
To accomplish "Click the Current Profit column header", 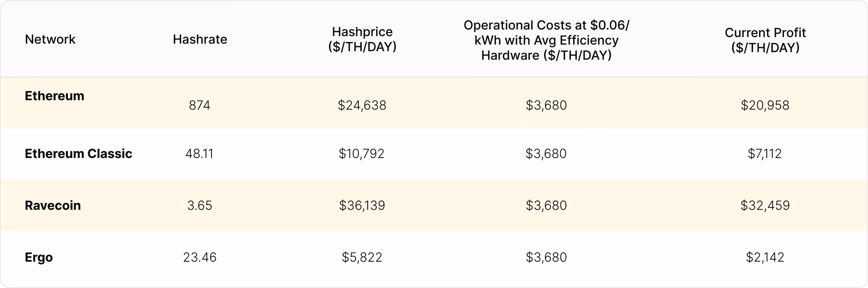I will pyautogui.click(x=765, y=40).
